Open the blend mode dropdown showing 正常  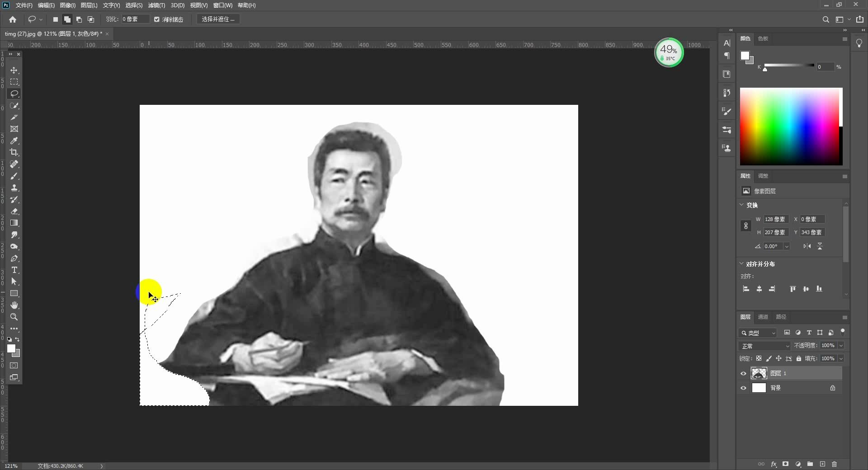(764, 345)
